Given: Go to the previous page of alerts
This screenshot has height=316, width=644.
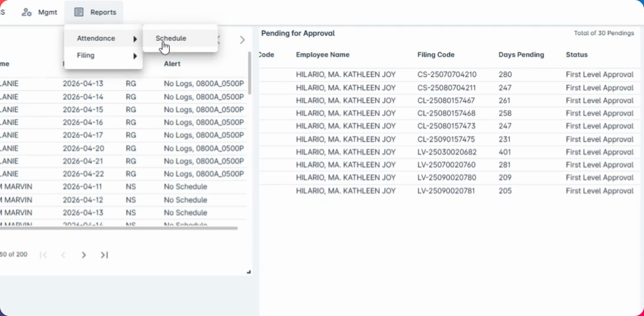Looking at the screenshot, I should pos(64,255).
